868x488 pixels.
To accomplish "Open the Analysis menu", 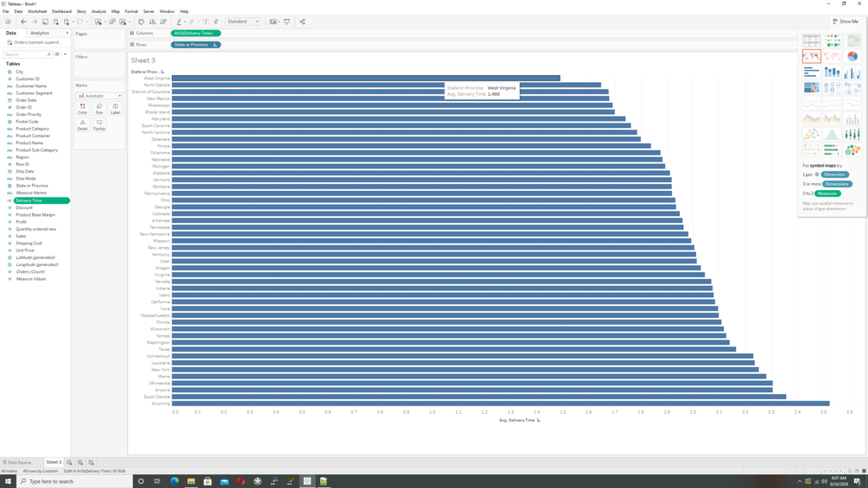I will [98, 11].
